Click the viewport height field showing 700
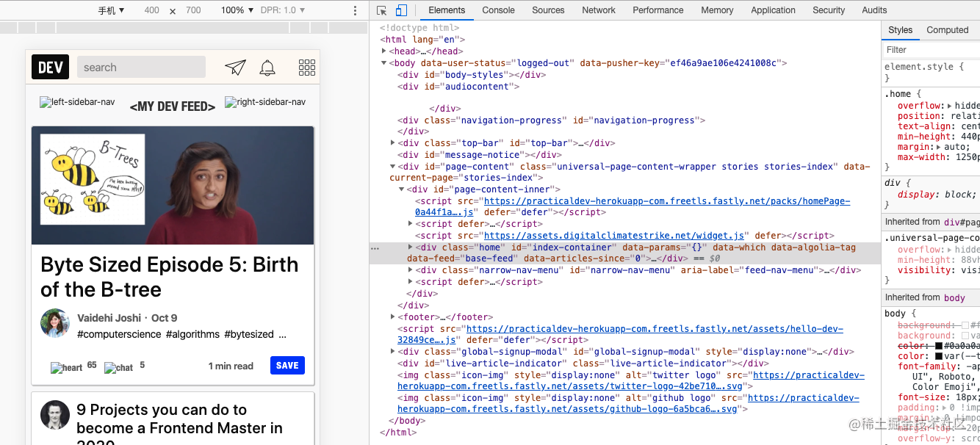The image size is (980, 445). pos(193,10)
